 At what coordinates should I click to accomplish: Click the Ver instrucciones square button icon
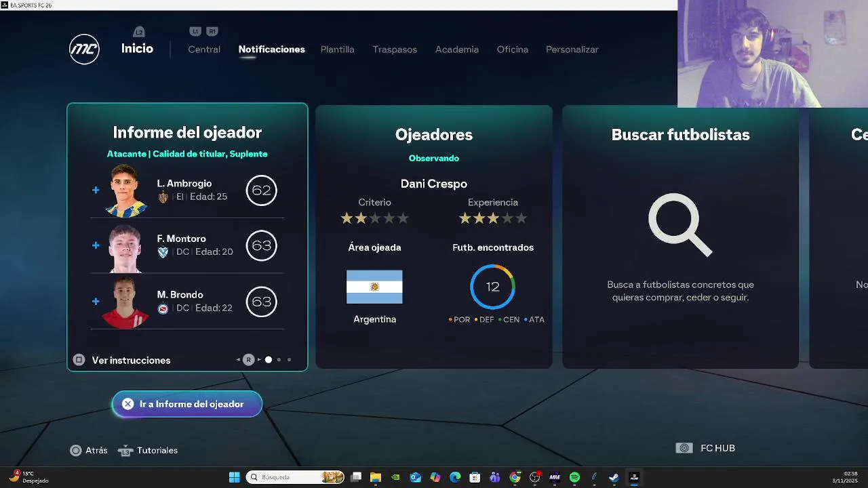tap(79, 360)
